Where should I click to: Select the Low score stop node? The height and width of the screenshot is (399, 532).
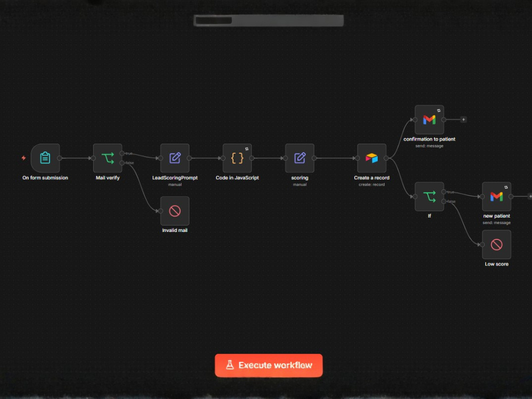pyautogui.click(x=496, y=245)
